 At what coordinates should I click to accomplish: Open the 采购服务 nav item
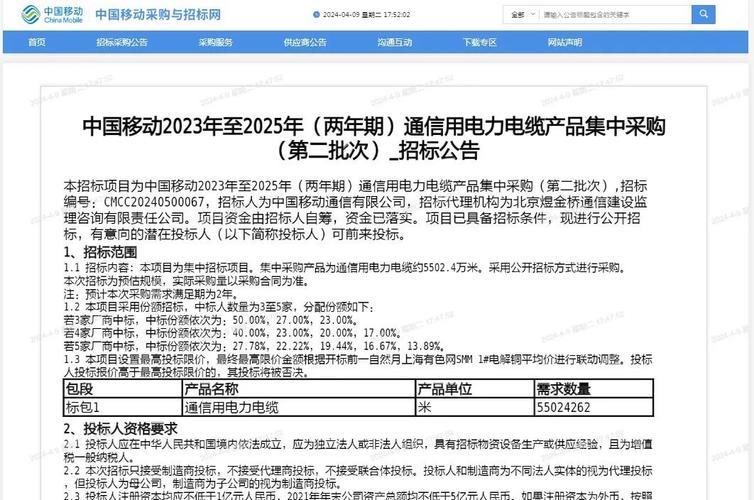[215, 42]
